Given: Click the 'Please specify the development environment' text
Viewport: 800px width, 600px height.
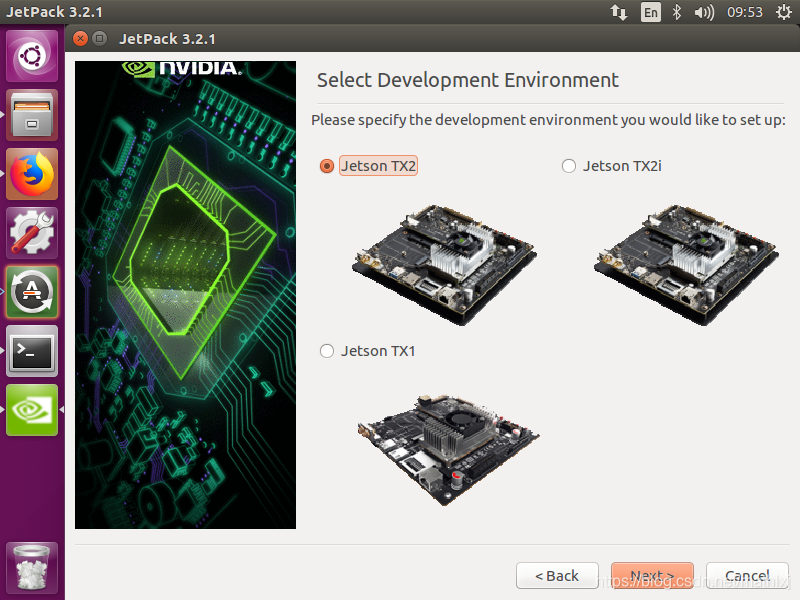Looking at the screenshot, I should [548, 120].
